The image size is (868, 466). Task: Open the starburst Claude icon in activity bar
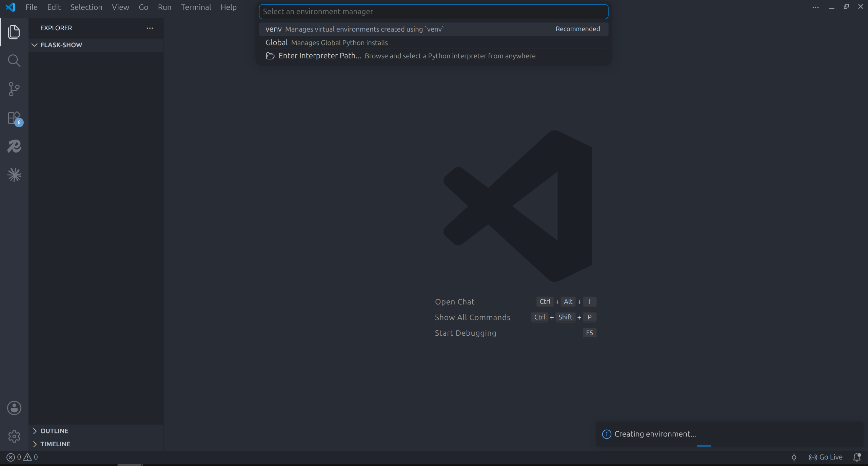tap(14, 175)
